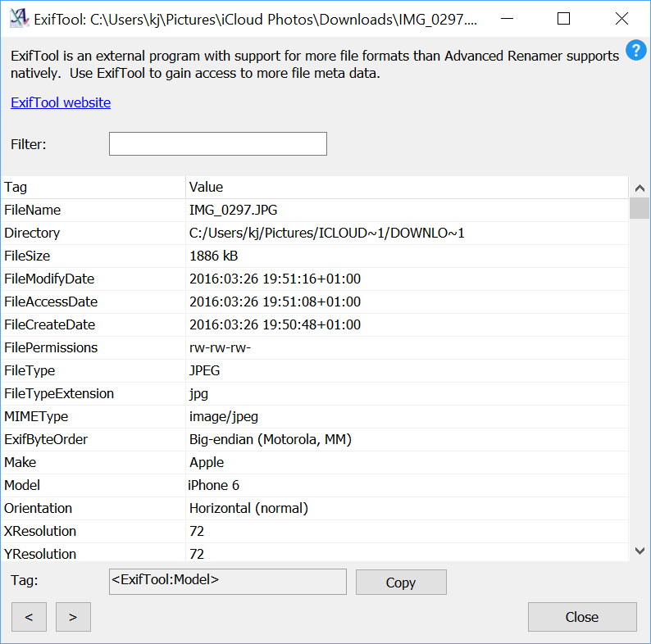The height and width of the screenshot is (644, 651).
Task: Focus the Filter text field
Action: point(217,144)
